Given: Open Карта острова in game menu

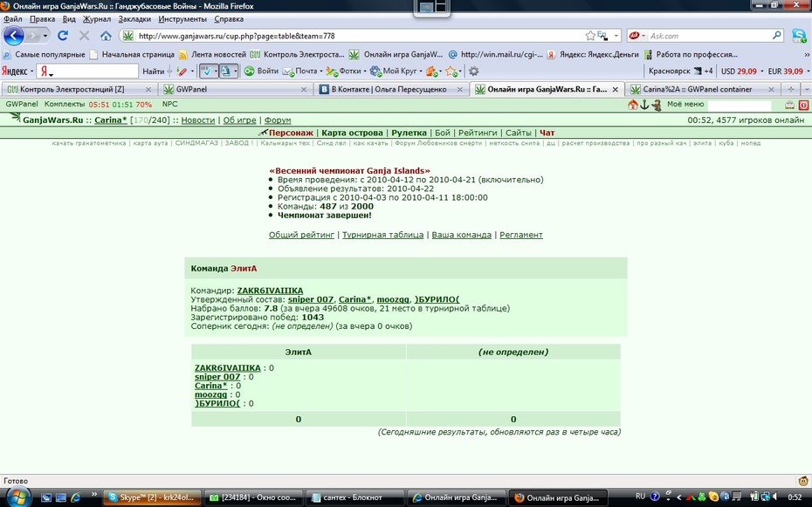Looking at the screenshot, I should 352,133.
